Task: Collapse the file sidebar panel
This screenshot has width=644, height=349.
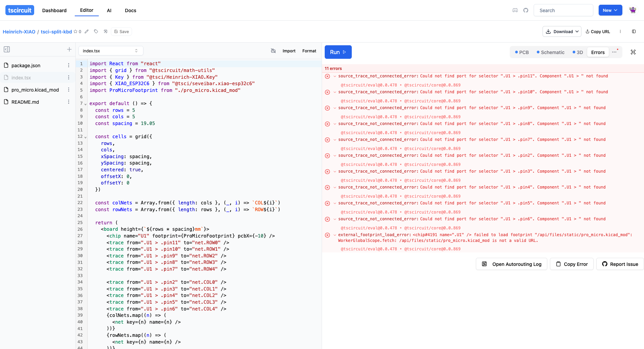Action: (7, 49)
